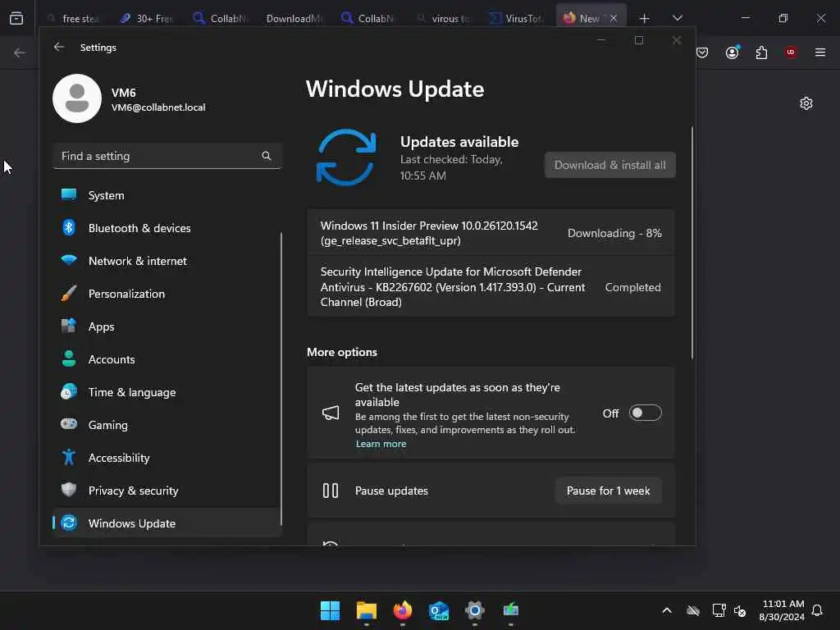Open Windows Start menu

[330, 610]
